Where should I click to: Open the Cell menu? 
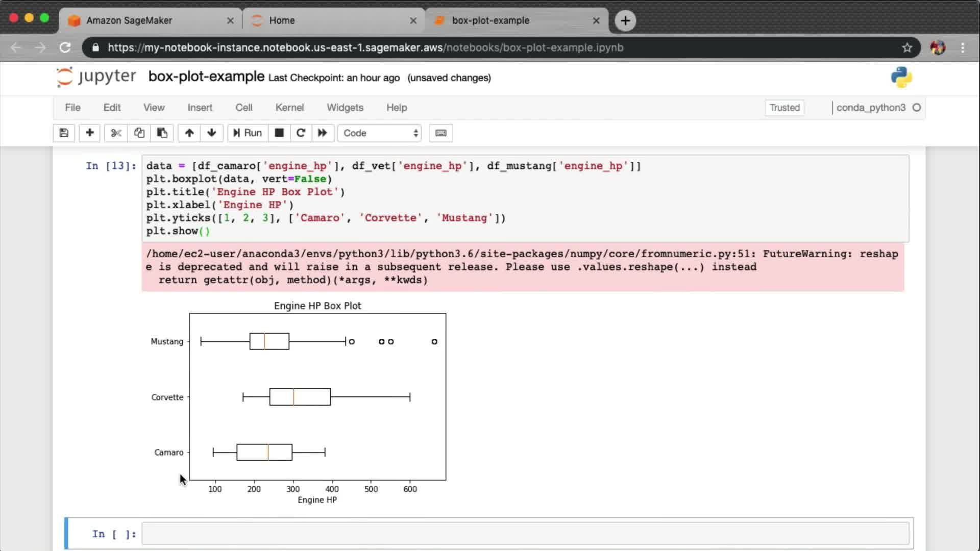(243, 108)
